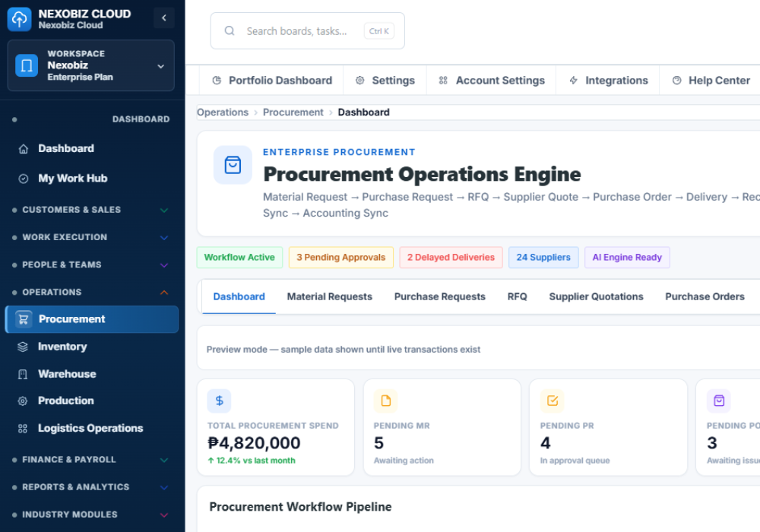The width and height of the screenshot is (760, 532).
Task: Open Production module
Action: [92, 401]
